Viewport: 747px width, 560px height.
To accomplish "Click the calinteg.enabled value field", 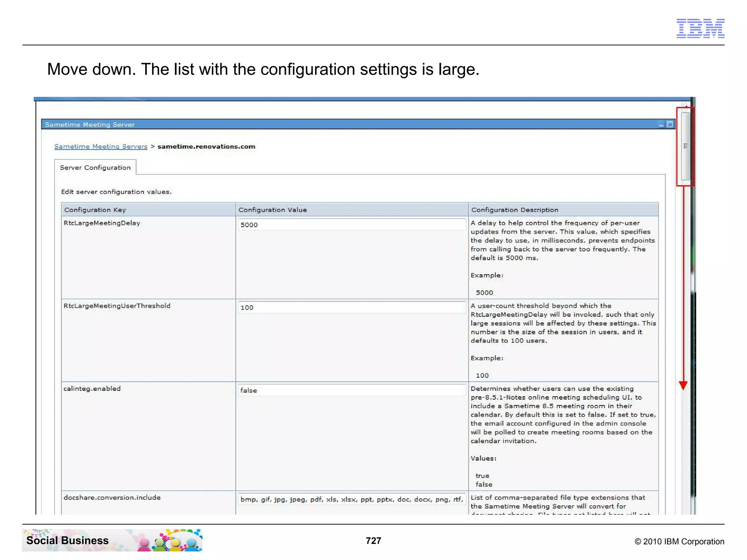I will click(x=352, y=390).
